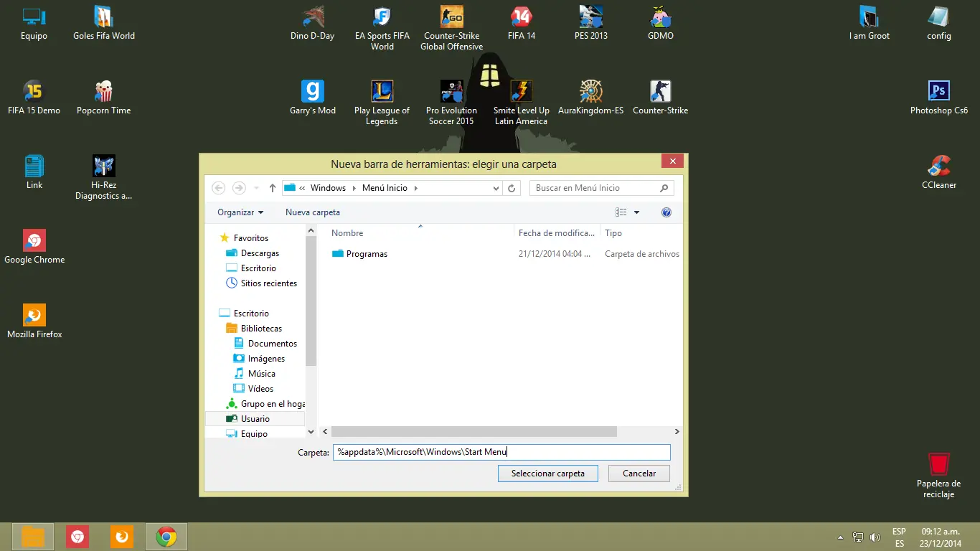The width and height of the screenshot is (980, 551).
Task: Select the AuraKingdom-ES icon
Action: click(591, 98)
